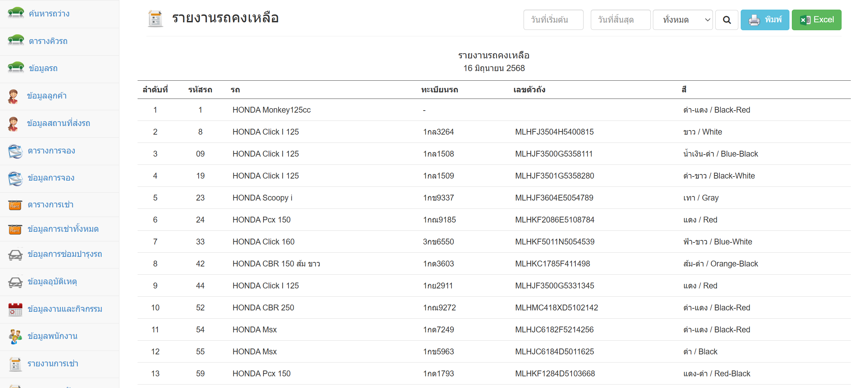Click column header ทะเบียนรถ
The image size is (868, 388).
click(439, 90)
